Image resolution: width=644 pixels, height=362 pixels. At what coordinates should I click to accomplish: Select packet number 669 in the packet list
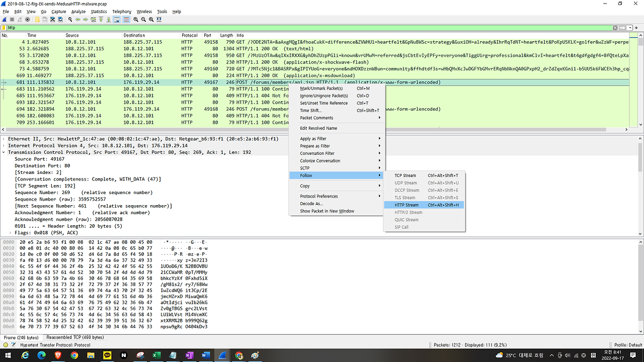[x=315, y=75]
